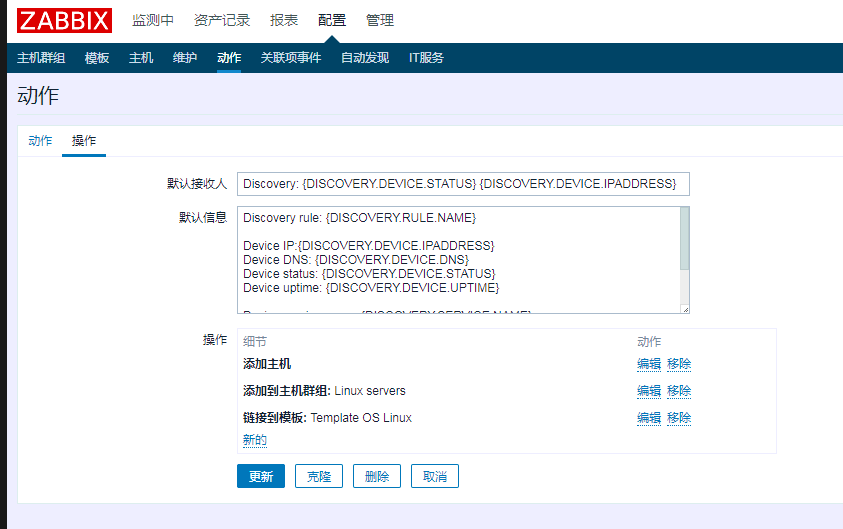Click the 添加主机 operation text
Screen dimensions: 843x529
click(x=267, y=364)
